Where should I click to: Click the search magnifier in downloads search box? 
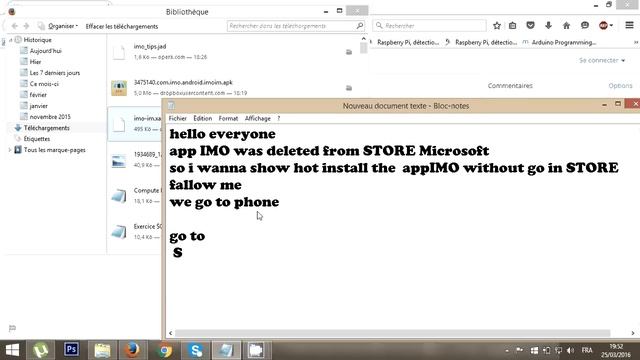click(x=360, y=26)
